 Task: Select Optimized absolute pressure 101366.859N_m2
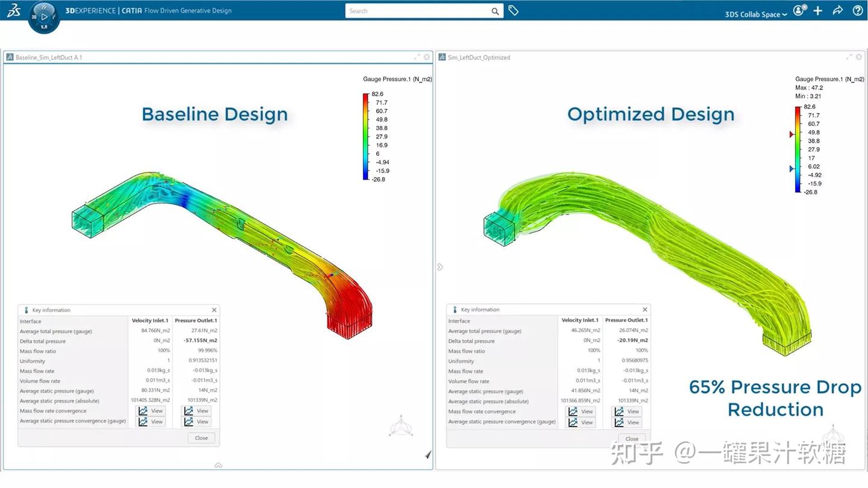tap(580, 400)
